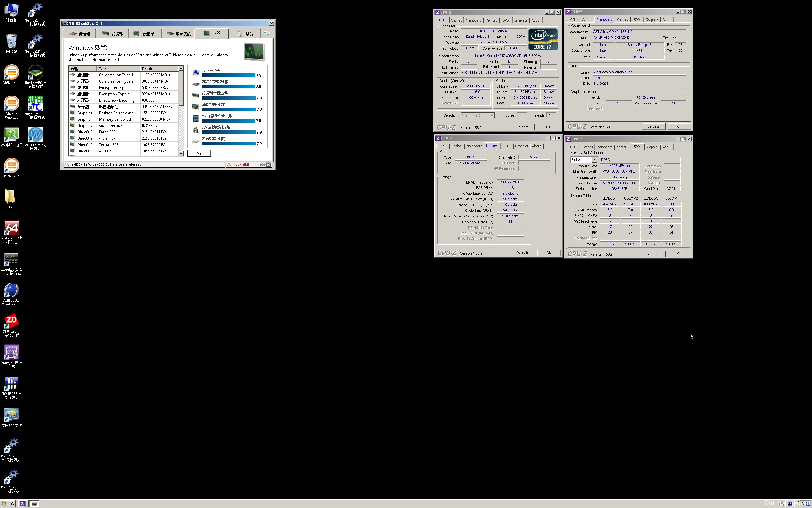
Task: Open the 回收站 recycle bin icon
Action: [11, 43]
